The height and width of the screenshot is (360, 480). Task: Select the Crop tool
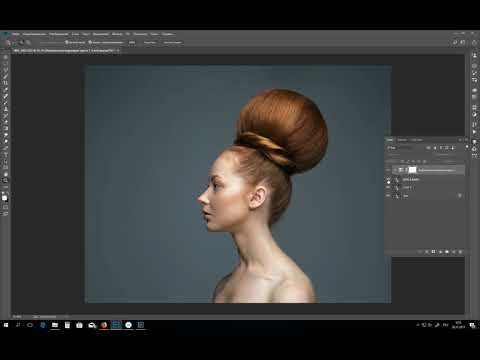pos(6,83)
